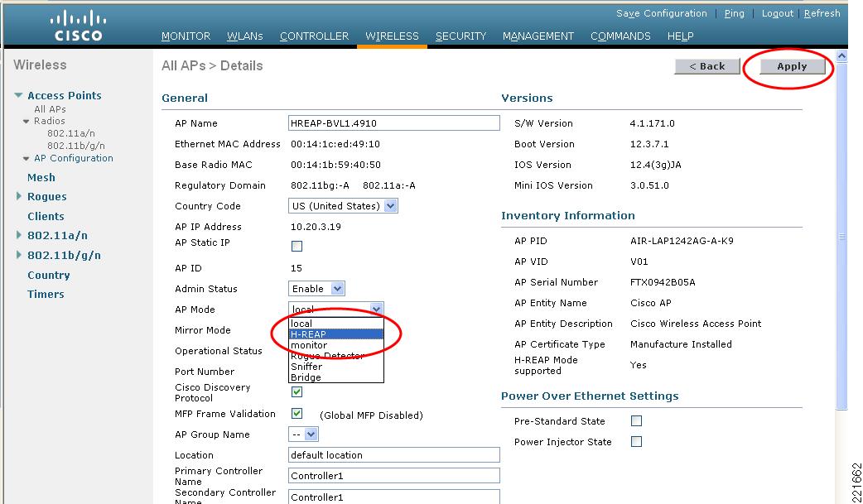Open All APs in sidebar
Viewport: 863px width, 504px height.
click(50, 109)
